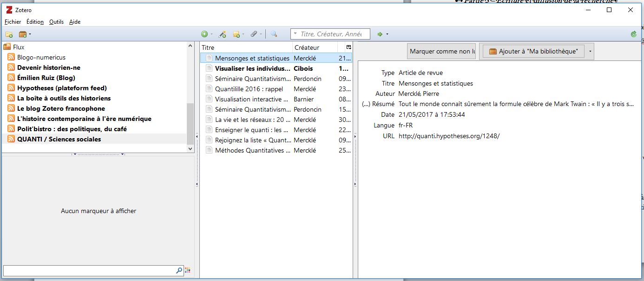Open dropdown arrow next to Ajouter à Ma bibliothèque
The width and height of the screenshot is (644, 281).
590,51
